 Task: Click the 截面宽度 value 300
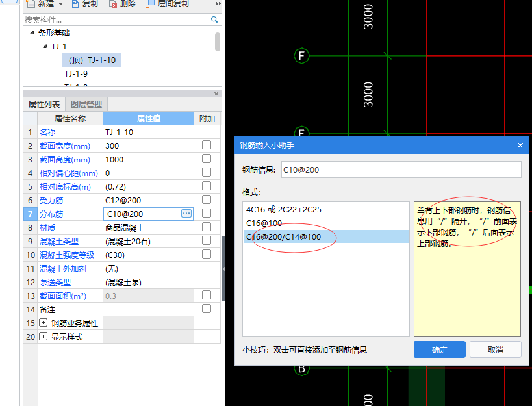pyautogui.click(x=148, y=146)
